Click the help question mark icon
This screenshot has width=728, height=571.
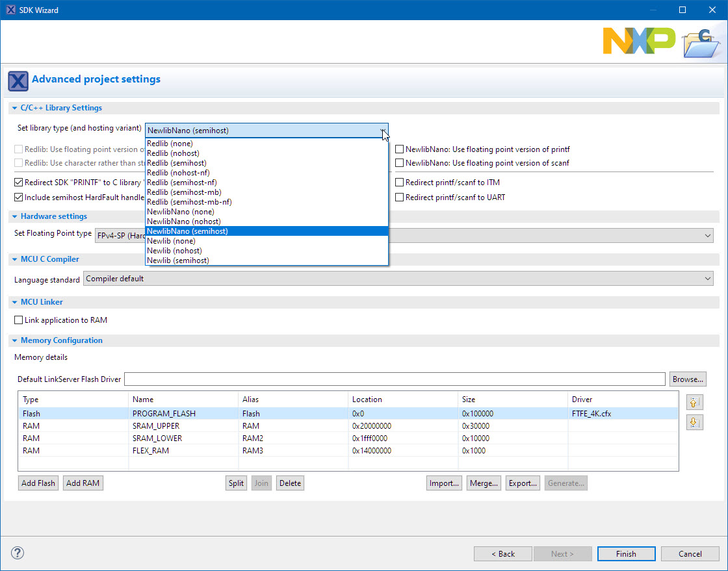point(18,553)
